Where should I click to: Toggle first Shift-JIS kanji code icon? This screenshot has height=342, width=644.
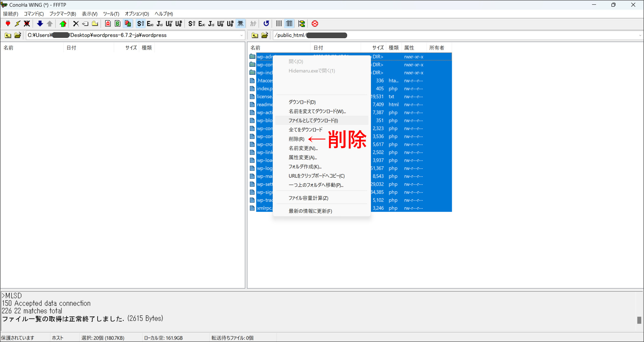(141, 23)
